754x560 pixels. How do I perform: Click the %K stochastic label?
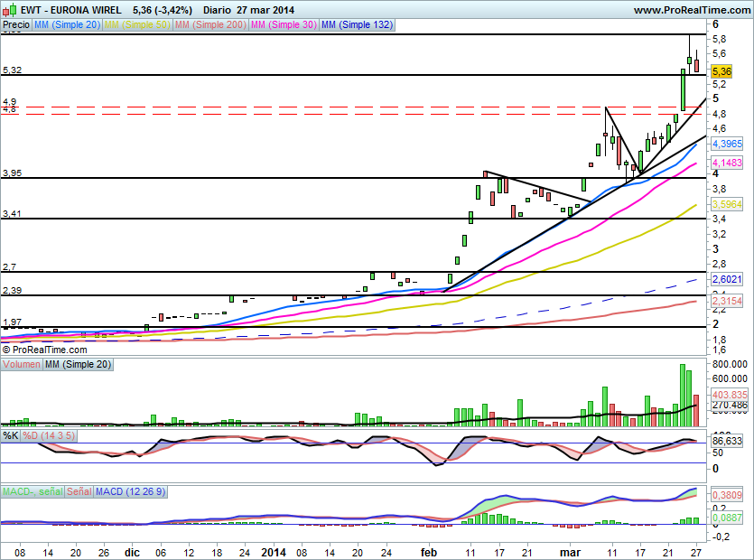pyautogui.click(x=11, y=436)
